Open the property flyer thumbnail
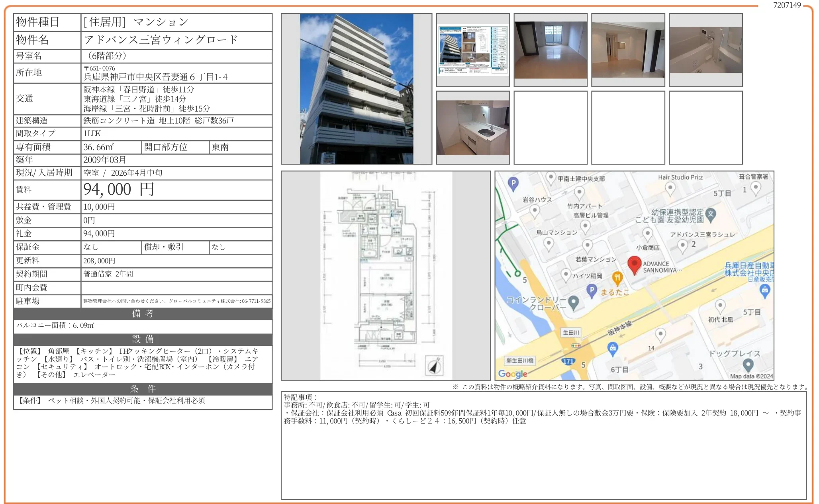819x504 pixels. point(473,50)
